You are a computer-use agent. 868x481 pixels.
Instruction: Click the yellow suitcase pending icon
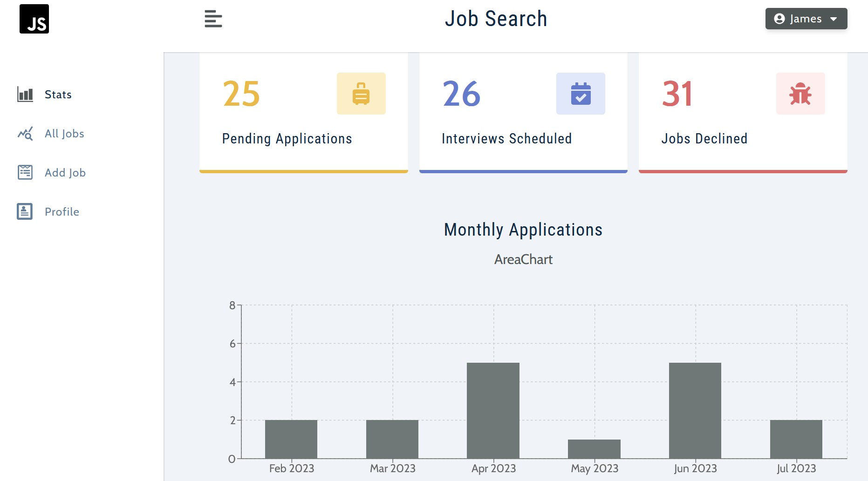click(361, 94)
